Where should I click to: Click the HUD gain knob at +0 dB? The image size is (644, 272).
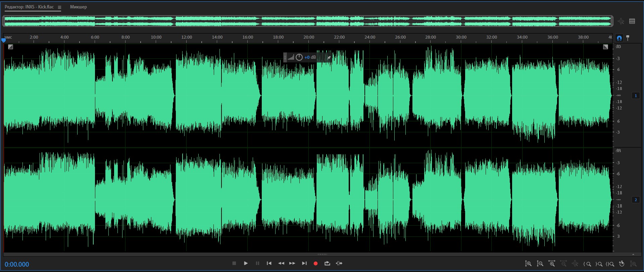pos(299,57)
